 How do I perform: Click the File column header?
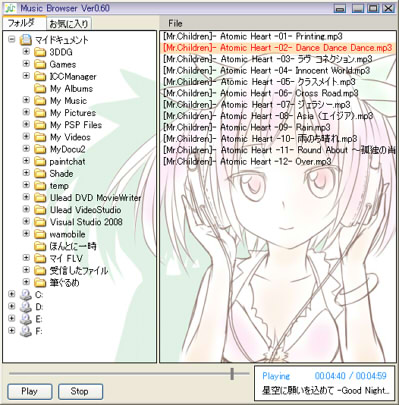point(175,23)
